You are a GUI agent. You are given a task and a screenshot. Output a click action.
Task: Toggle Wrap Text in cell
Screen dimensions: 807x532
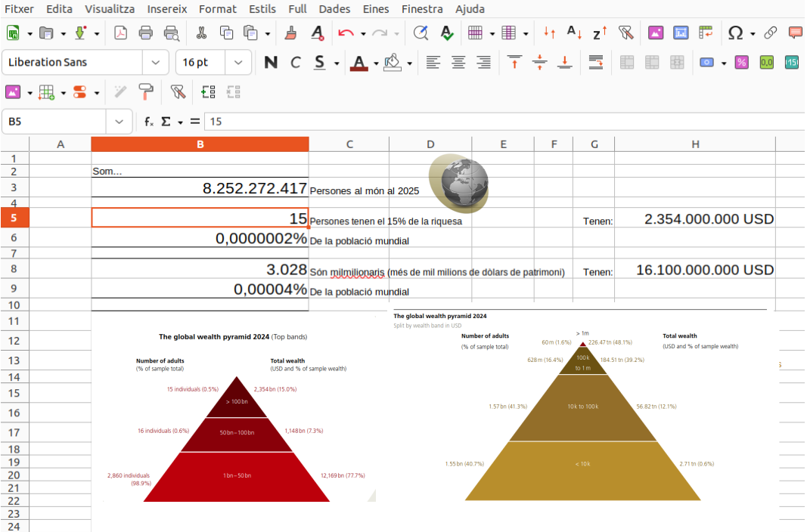point(595,63)
